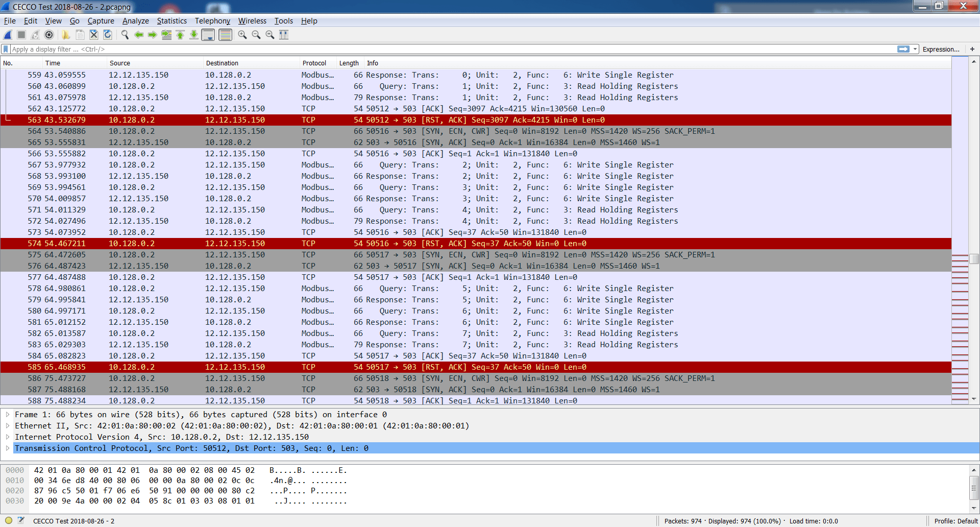Expand Internet Protocol Version 4 details

tap(8, 437)
